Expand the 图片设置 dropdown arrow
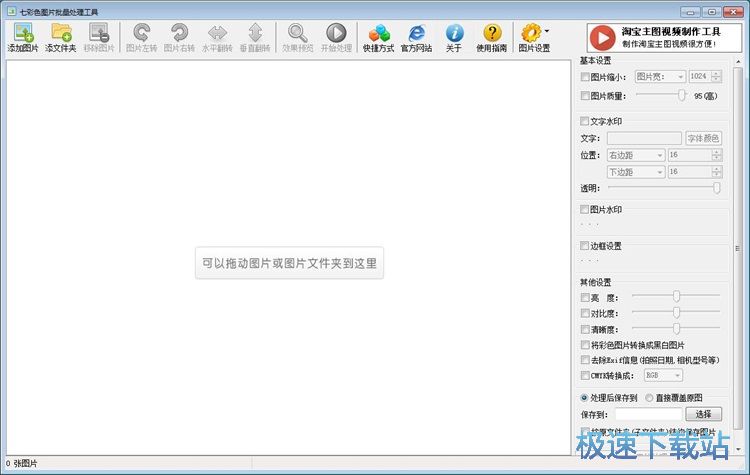The width and height of the screenshot is (750, 475). [x=547, y=31]
